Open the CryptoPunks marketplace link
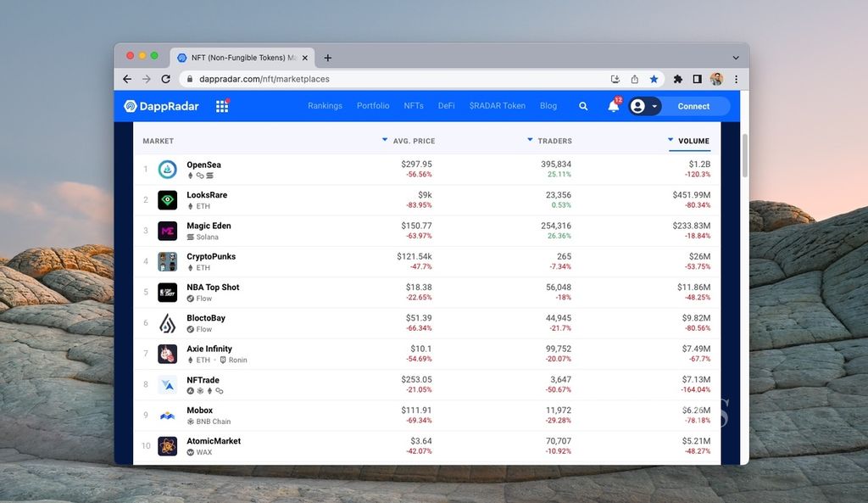Screen dimensions: 868x503 click(x=211, y=256)
